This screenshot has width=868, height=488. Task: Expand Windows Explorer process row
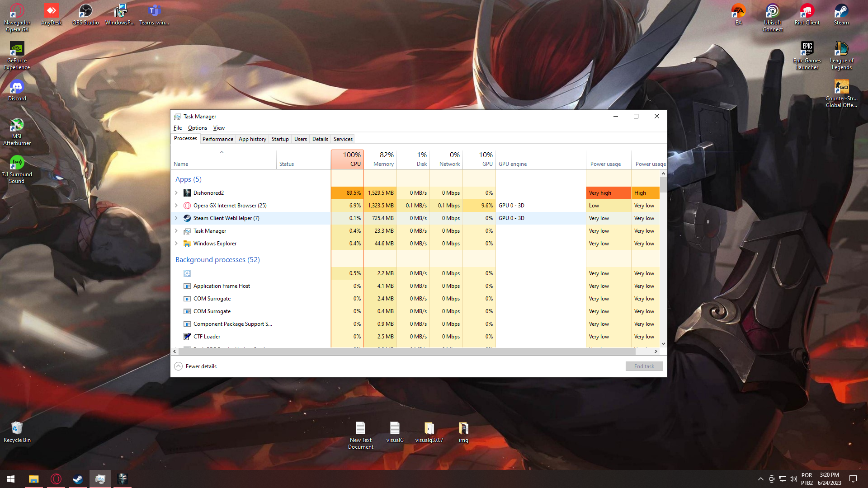(176, 244)
